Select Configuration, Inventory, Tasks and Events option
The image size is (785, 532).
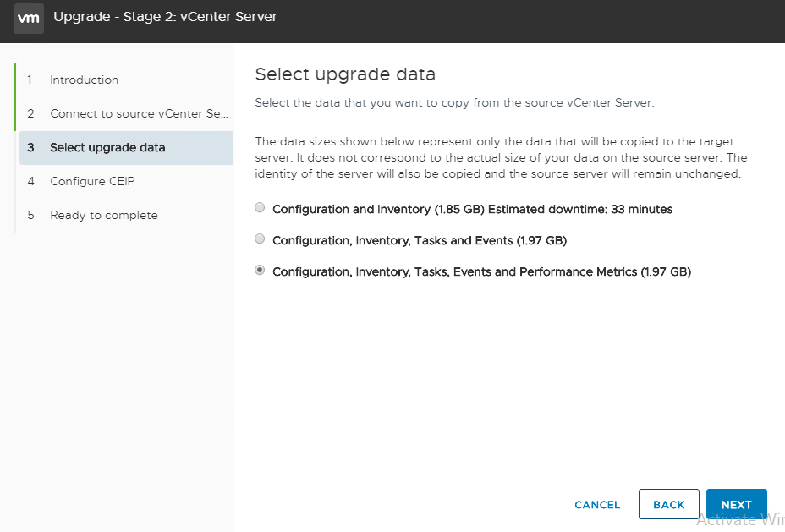260,239
